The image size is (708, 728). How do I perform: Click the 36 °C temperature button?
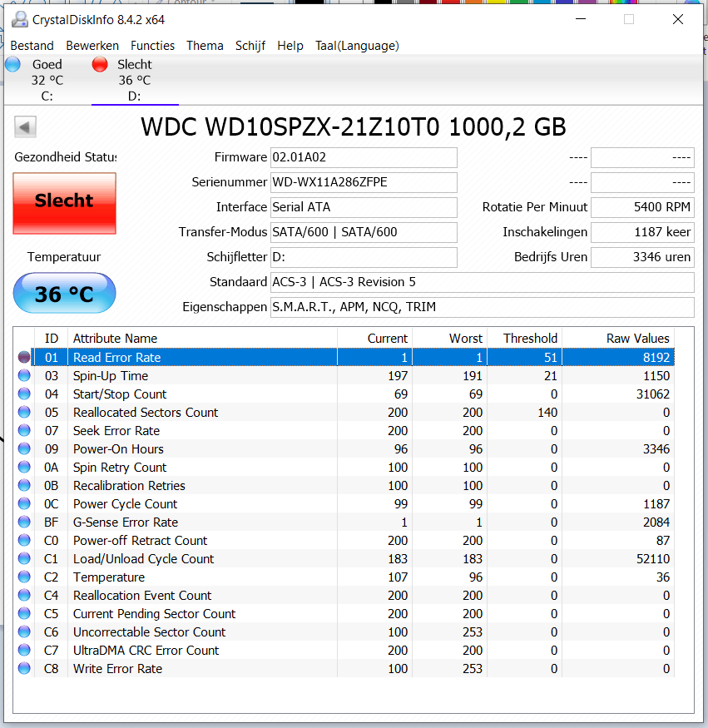coord(65,294)
